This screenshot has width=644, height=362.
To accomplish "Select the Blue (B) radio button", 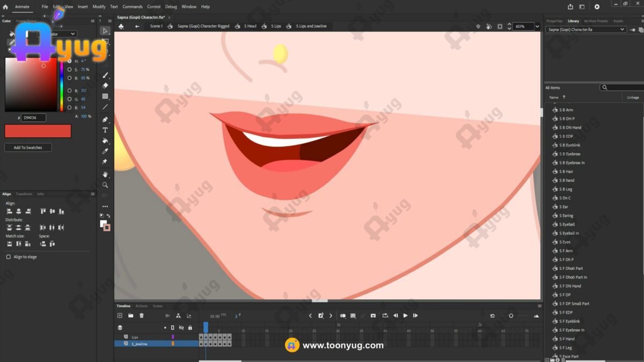I will pyautogui.click(x=70, y=108).
